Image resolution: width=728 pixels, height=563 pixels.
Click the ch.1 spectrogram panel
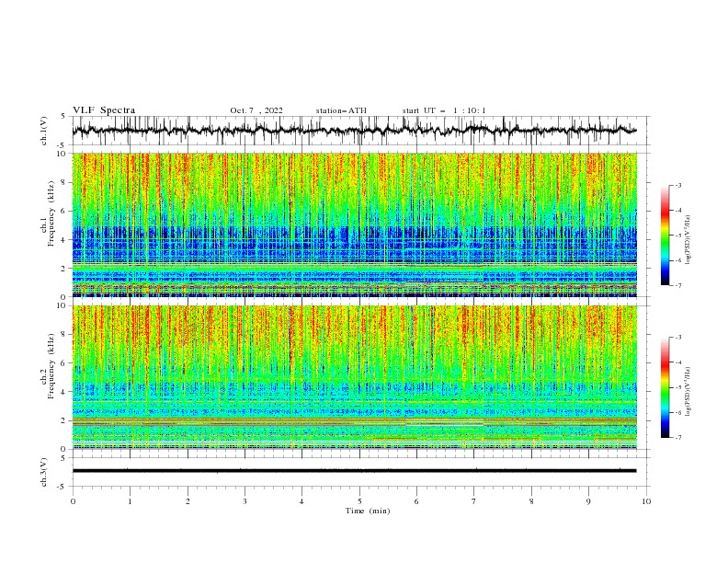(x=354, y=224)
